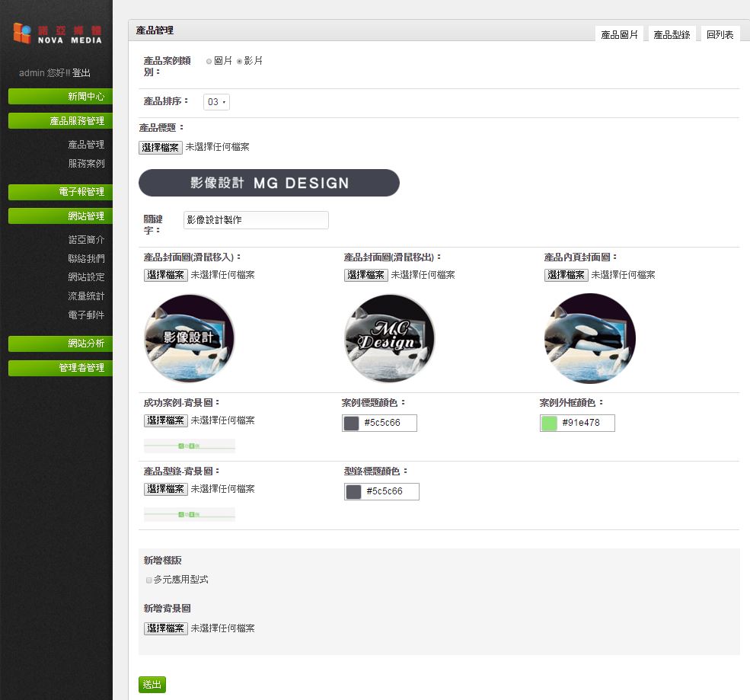Click the MG Design mouse-out cover thumbnail
Viewport: 750px width, 700px height.
[389, 338]
